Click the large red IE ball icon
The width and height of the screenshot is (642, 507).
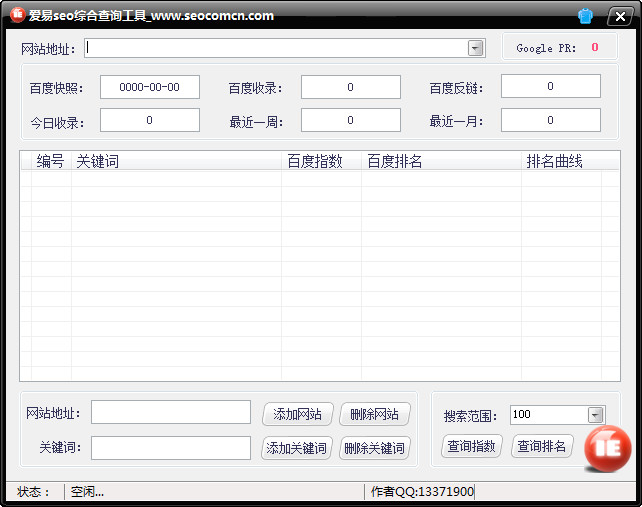pos(608,448)
